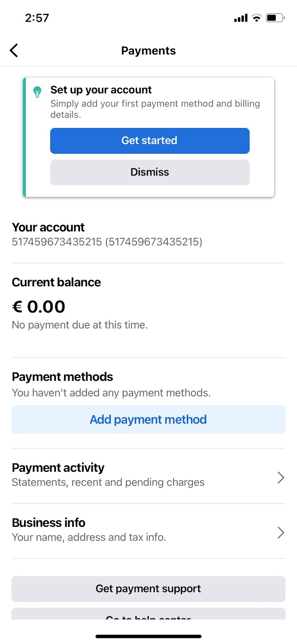Tap the status bar clock
The image size is (297, 644).
tap(37, 18)
